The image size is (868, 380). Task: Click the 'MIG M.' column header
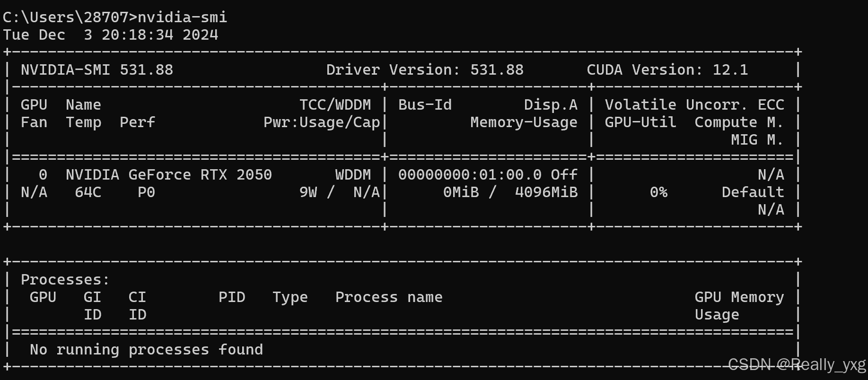point(757,140)
